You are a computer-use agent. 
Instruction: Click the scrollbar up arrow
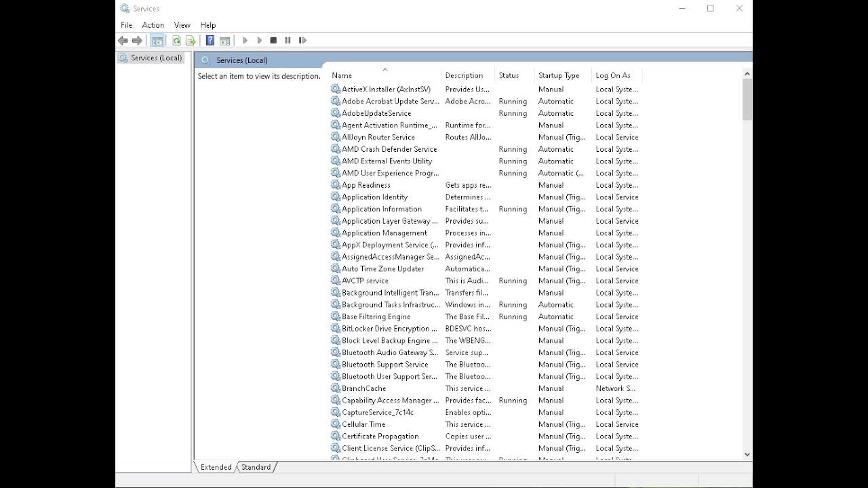tap(747, 73)
